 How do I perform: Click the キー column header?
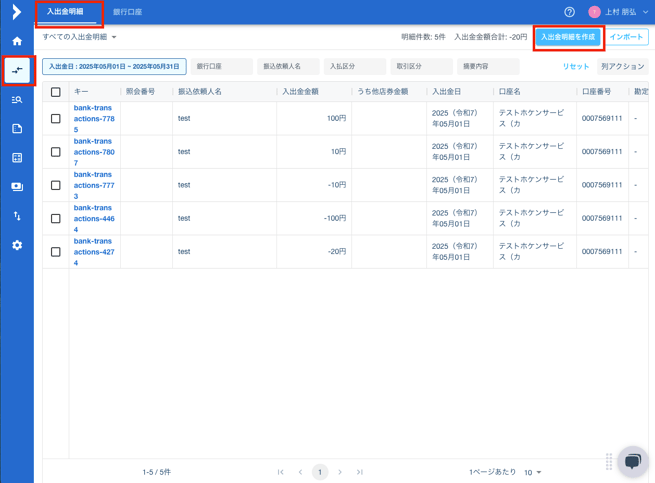[x=81, y=92]
